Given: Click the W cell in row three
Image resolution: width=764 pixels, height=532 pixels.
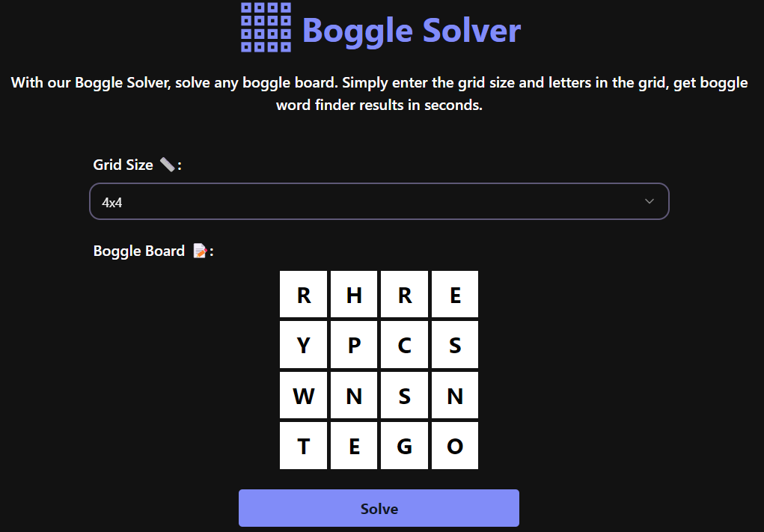Looking at the screenshot, I should pos(303,394).
